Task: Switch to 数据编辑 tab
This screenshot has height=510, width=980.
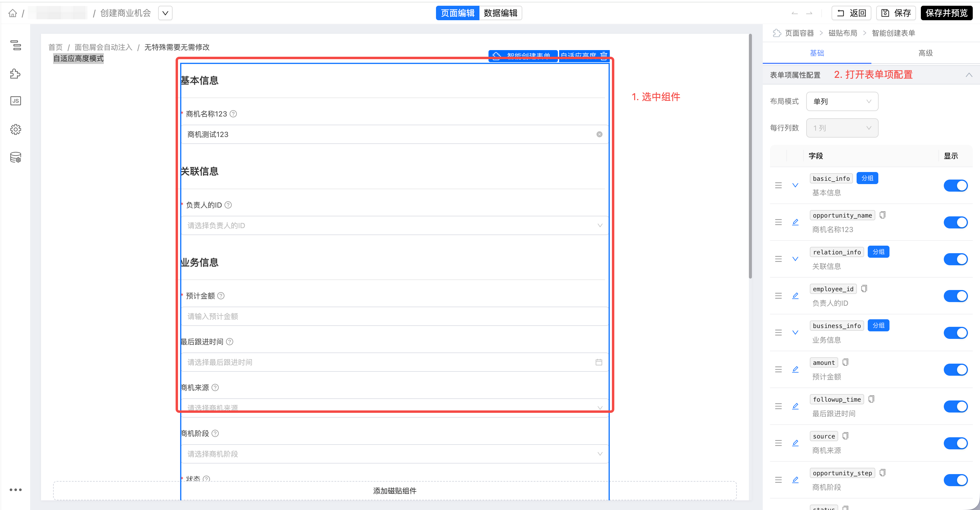Action: pyautogui.click(x=500, y=13)
